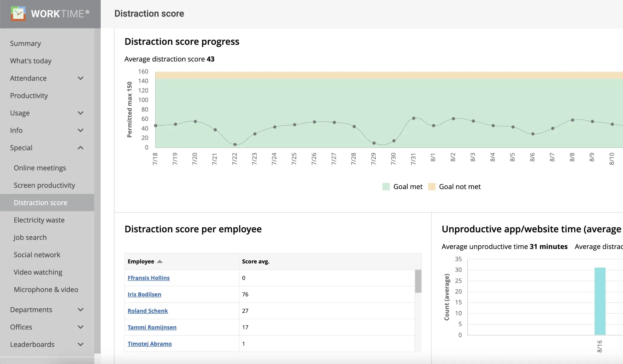Screen dimensions: 623x364
Task: Click the What's today menu item
Action: 31,61
